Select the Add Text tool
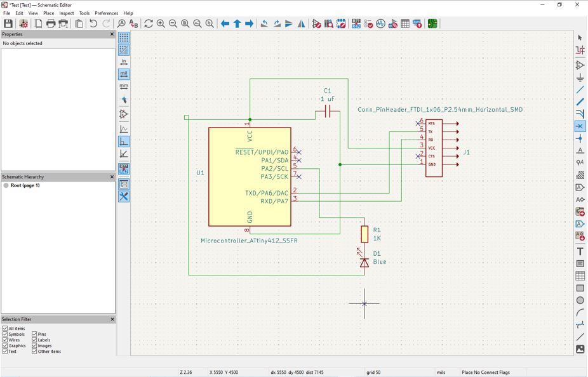The width and height of the screenshot is (588, 377). coord(580,251)
